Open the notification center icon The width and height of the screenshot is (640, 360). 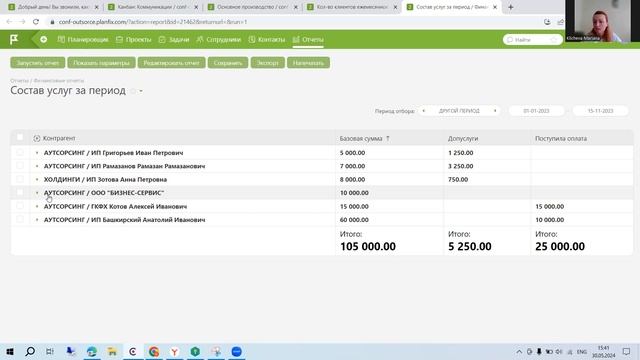tap(627, 351)
